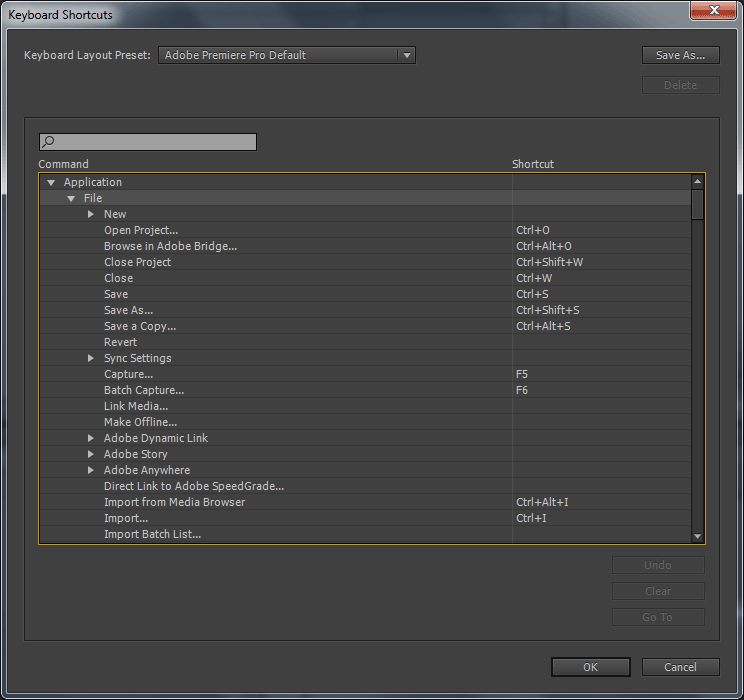Click the F5 shortcut cell
Viewport: 744px width, 700px height.
point(602,374)
